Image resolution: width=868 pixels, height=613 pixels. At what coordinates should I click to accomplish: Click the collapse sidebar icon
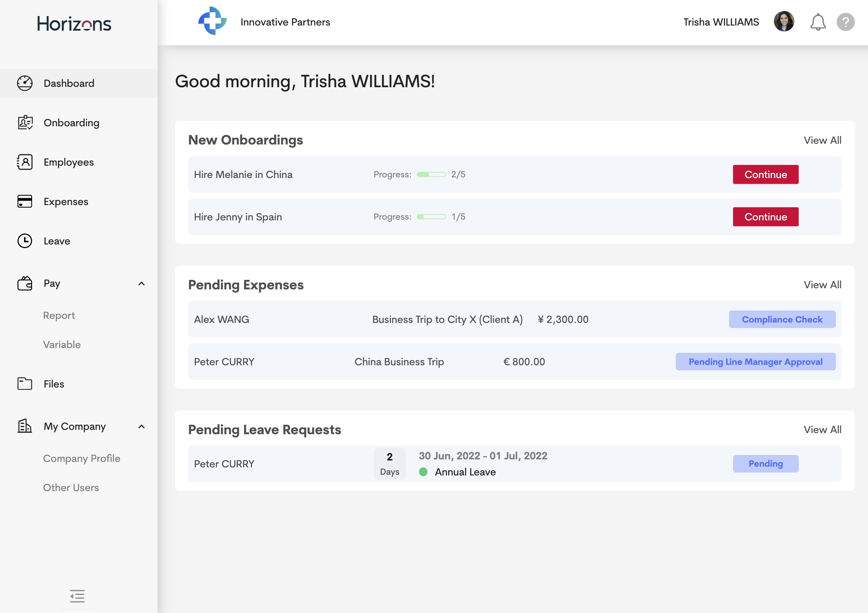coord(77,596)
